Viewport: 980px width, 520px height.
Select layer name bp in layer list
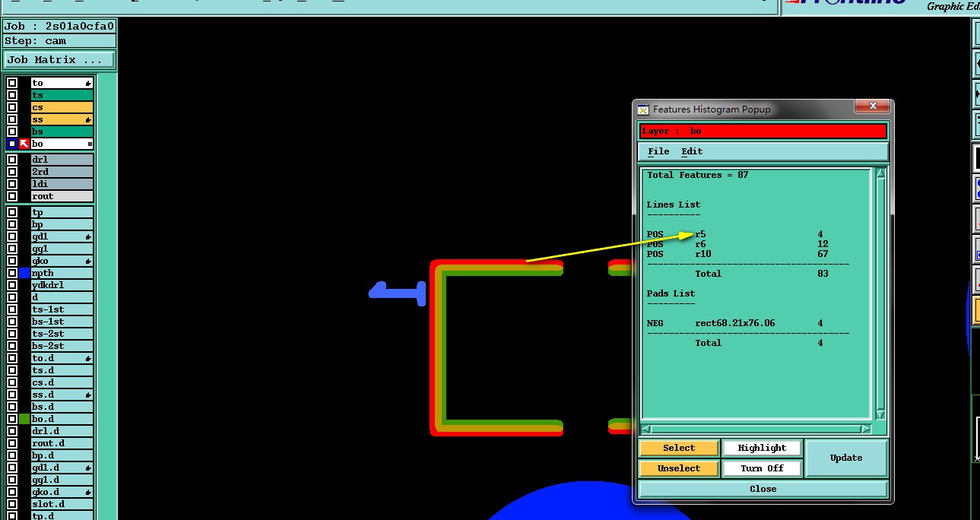click(x=62, y=224)
